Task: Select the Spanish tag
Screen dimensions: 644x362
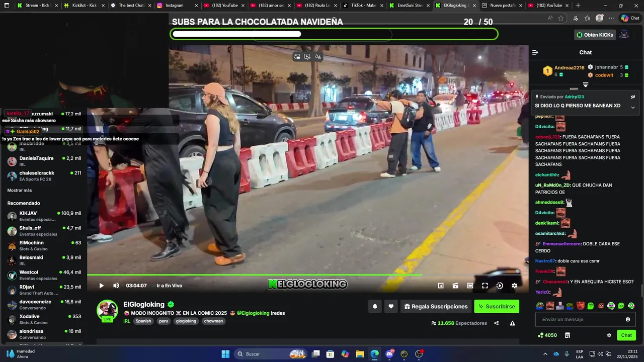Action: pyautogui.click(x=143, y=321)
